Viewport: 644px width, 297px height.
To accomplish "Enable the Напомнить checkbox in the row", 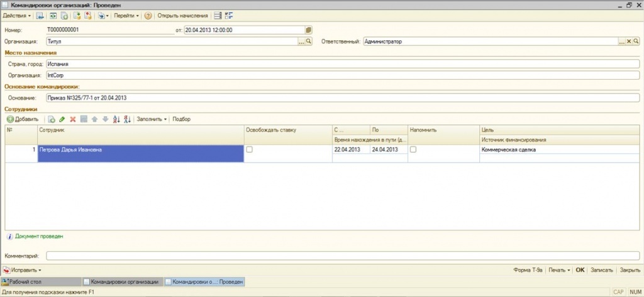I will (413, 150).
